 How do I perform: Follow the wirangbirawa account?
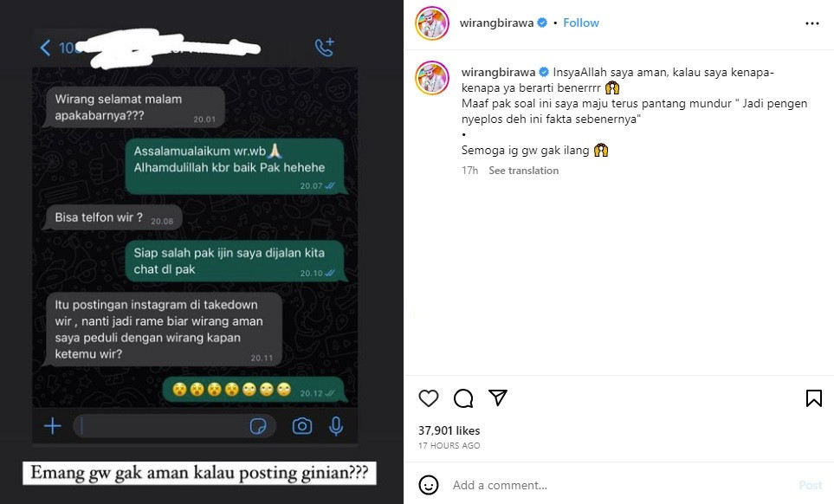[x=581, y=23]
